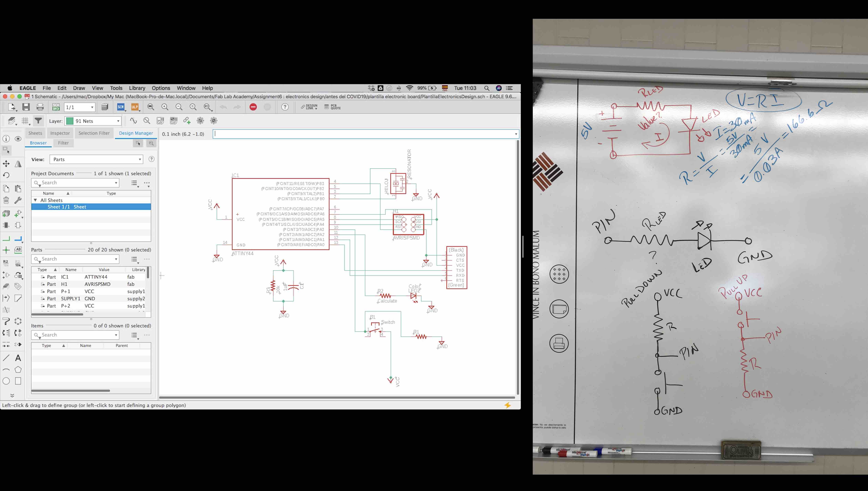Open the Layer 91 Nets dropdown
The image size is (868, 491).
93,121
